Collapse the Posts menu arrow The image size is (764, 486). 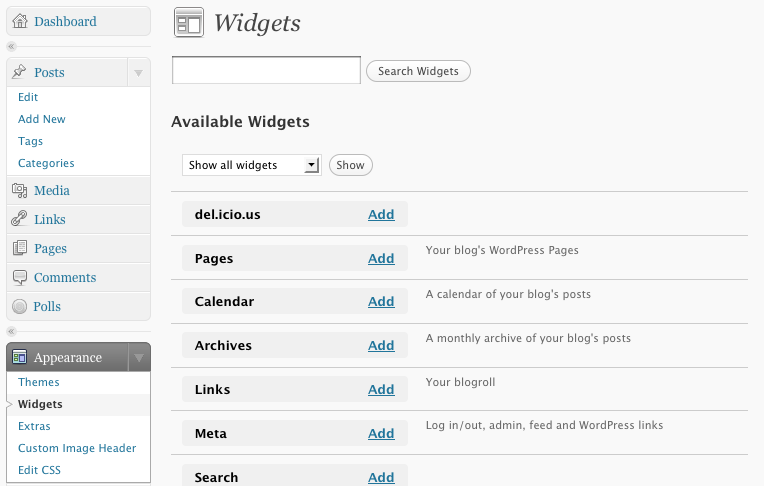tap(138, 73)
